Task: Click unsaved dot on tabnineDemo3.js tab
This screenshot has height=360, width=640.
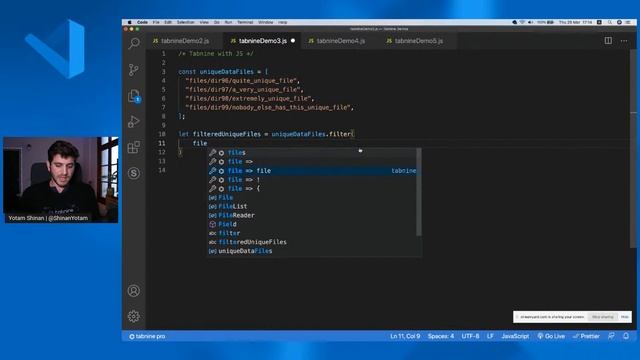Action: (x=293, y=41)
